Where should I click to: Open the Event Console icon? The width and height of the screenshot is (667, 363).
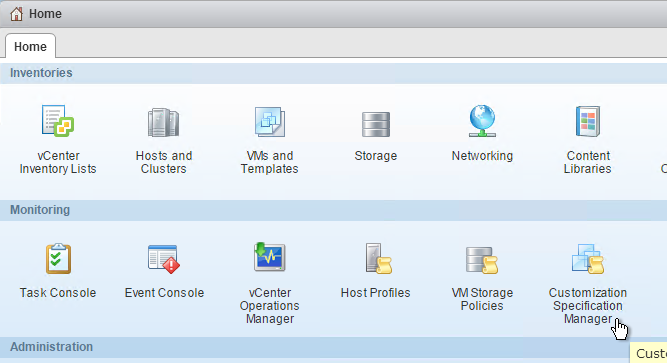tap(164, 259)
